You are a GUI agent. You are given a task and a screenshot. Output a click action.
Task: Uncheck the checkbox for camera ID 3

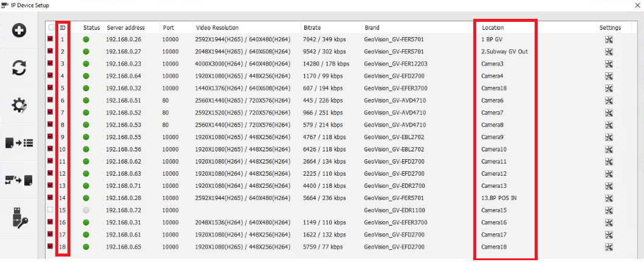pos(50,64)
